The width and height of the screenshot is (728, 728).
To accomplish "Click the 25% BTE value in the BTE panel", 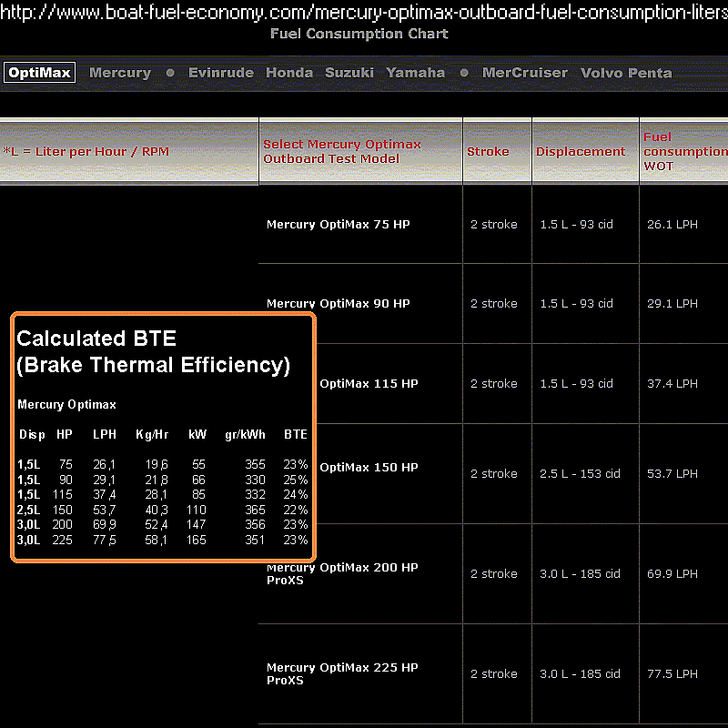I will point(296,480).
